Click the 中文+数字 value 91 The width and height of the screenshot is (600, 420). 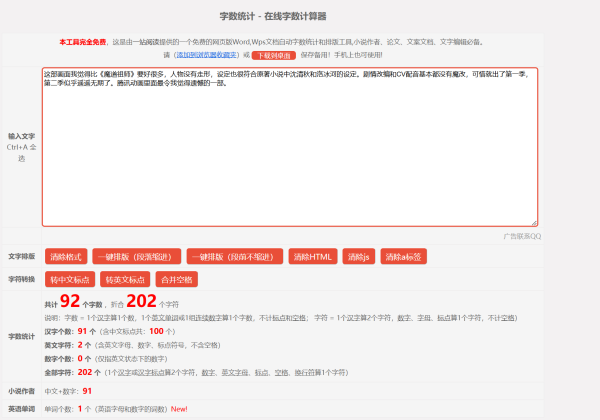click(87, 391)
